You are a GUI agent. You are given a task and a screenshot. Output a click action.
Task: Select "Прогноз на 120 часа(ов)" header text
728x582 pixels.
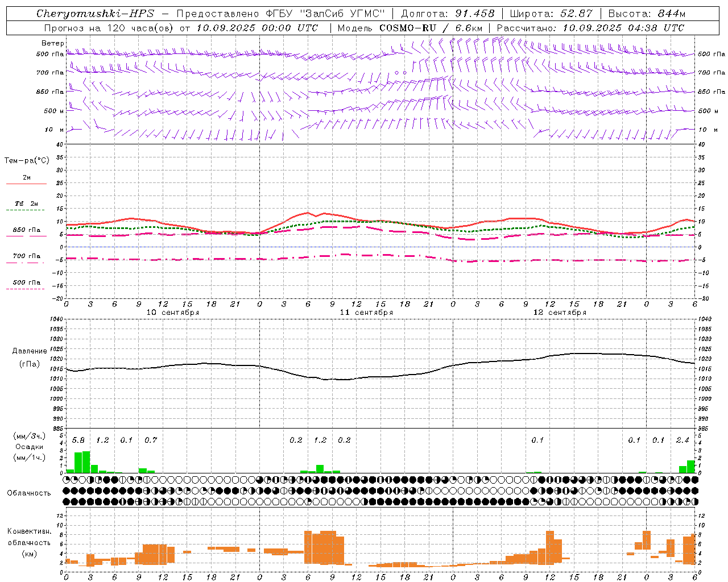tap(109, 28)
